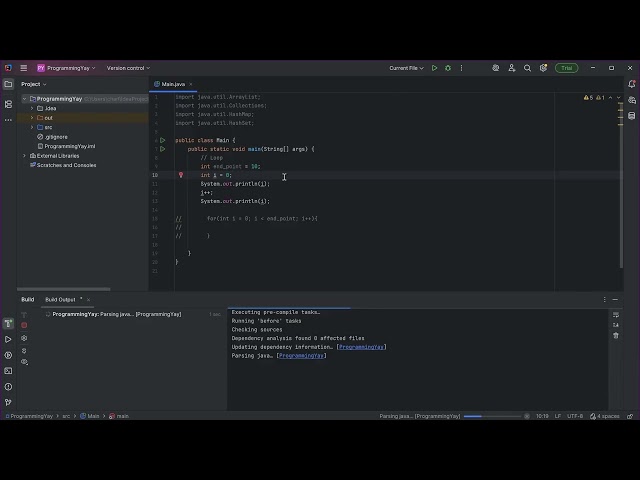Image resolution: width=640 pixels, height=480 pixels.
Task: Click the Trial license button
Action: (x=567, y=68)
